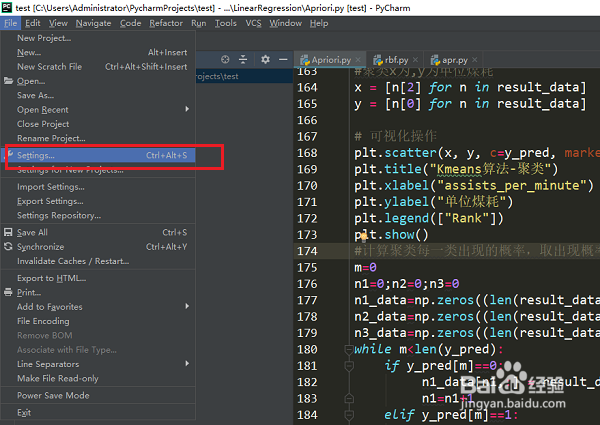This screenshot has width=600, height=425.
Task: Open the Edit menu
Action: pyautogui.click(x=33, y=23)
